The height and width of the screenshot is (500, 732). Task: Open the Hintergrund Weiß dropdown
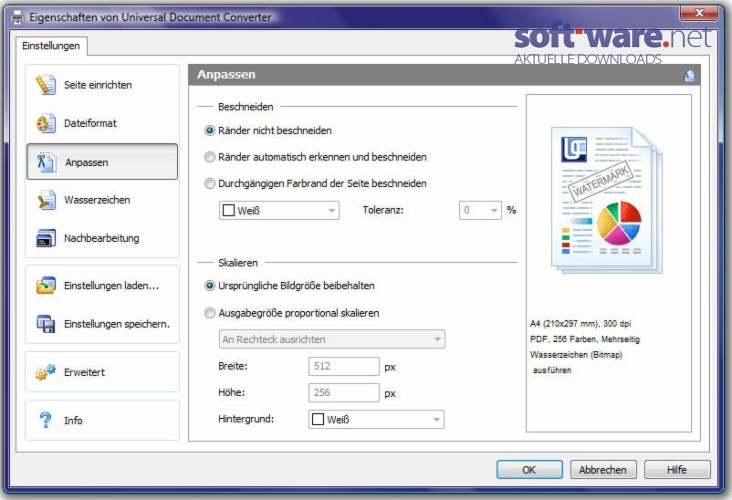pos(376,419)
